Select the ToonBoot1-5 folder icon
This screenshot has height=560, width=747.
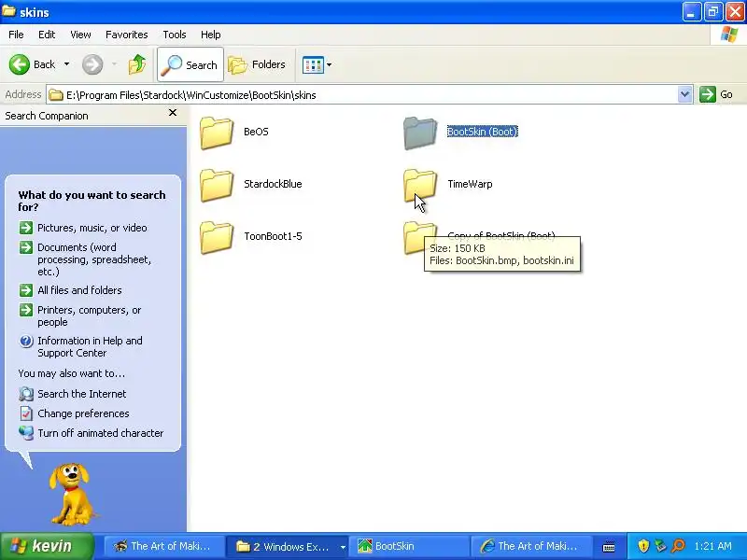click(x=217, y=238)
